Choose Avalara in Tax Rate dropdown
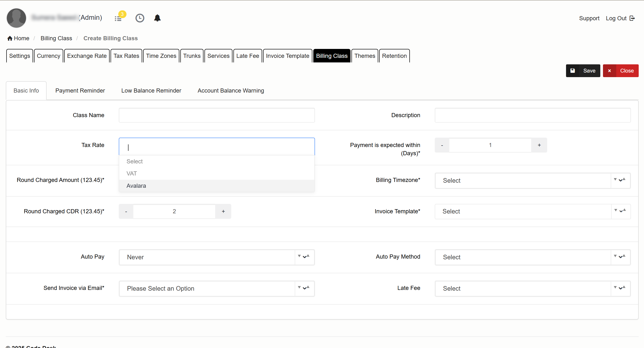644x348 pixels. [136, 186]
